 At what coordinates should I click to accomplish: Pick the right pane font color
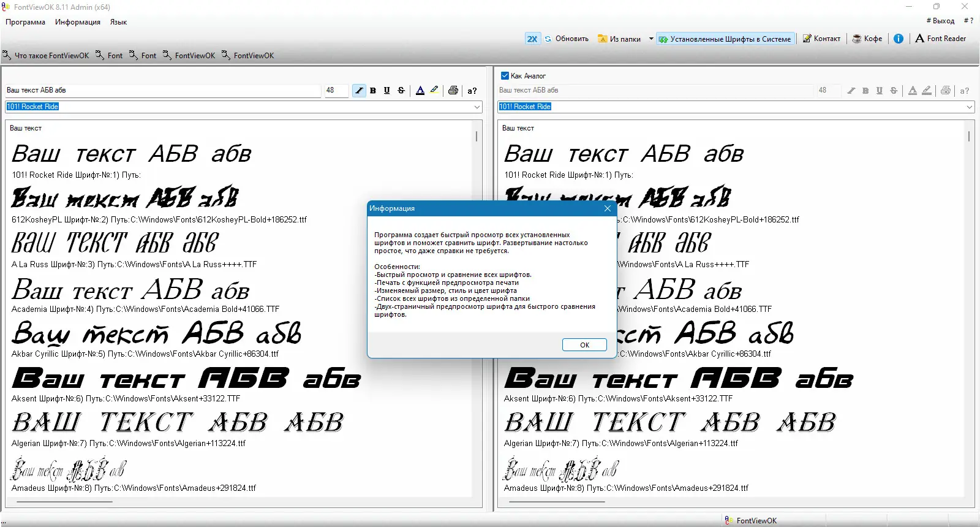click(x=913, y=91)
